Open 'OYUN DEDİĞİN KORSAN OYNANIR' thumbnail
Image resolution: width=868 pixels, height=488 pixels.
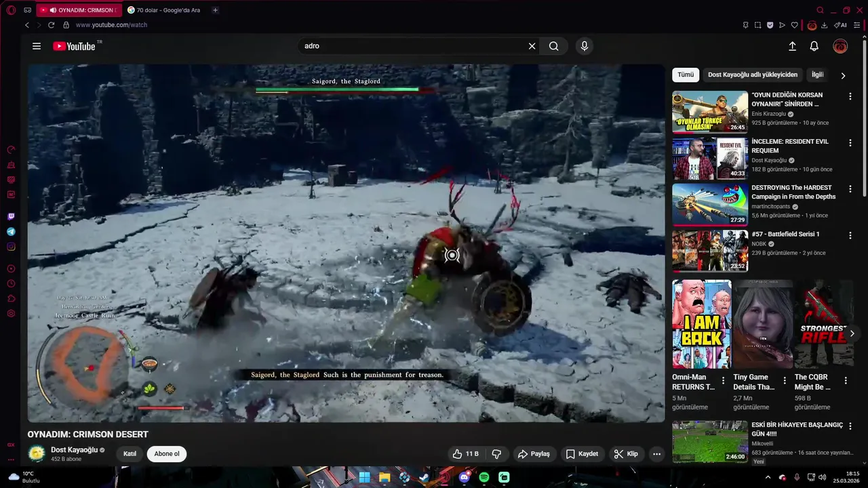710,112
